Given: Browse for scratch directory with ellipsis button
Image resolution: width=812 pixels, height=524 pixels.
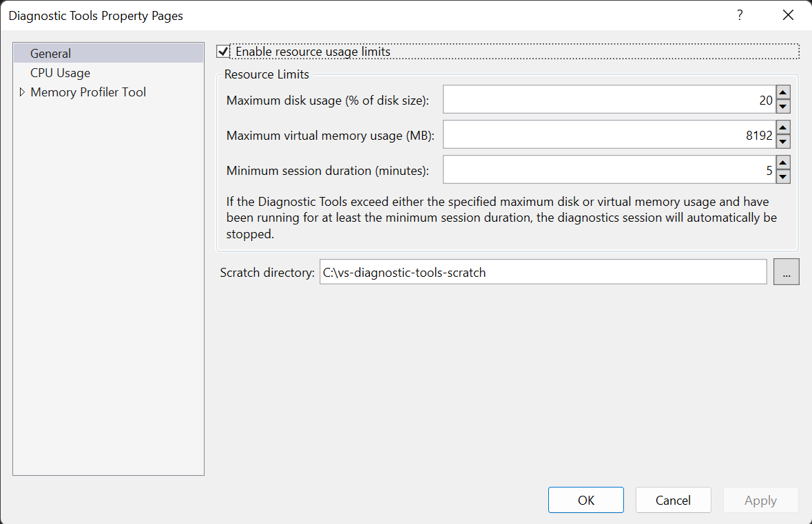Looking at the screenshot, I should (x=786, y=272).
